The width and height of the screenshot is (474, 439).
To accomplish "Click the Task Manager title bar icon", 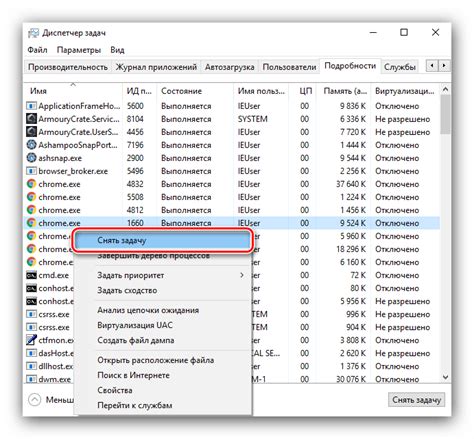I will coord(33,33).
